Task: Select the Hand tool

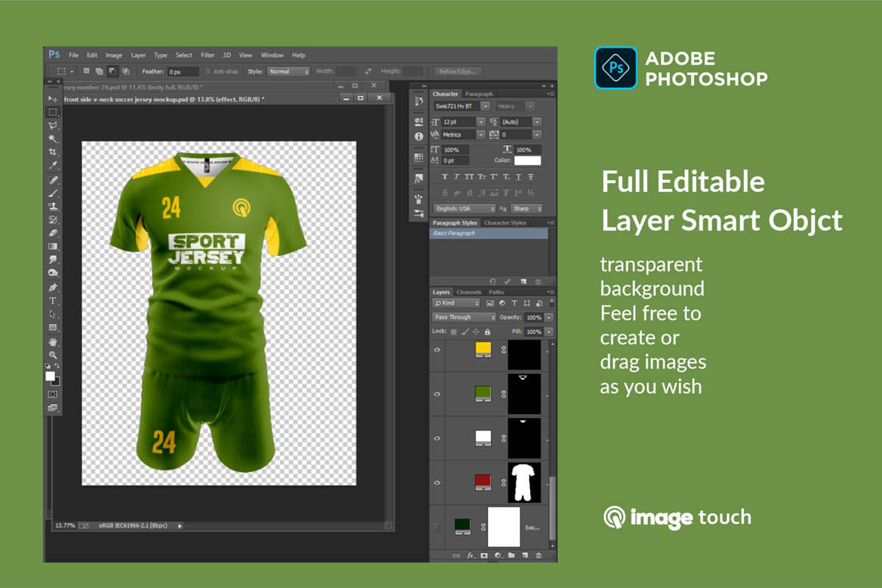Action: 53,342
